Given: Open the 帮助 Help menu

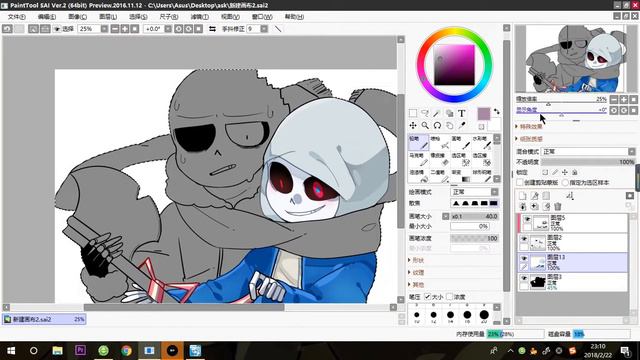Looking at the screenshot, I should tap(294, 17).
